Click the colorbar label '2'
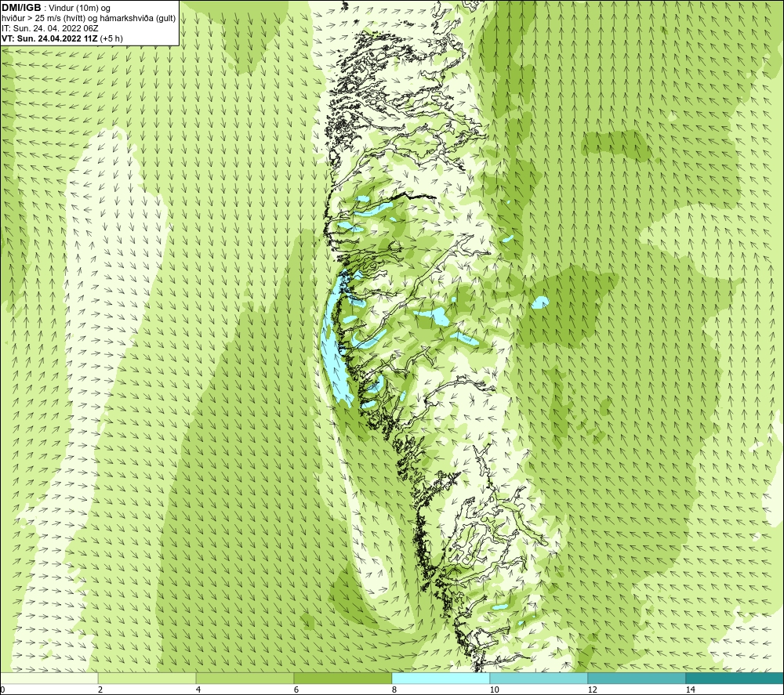Viewport: 784px width, 695px height. click(100, 690)
